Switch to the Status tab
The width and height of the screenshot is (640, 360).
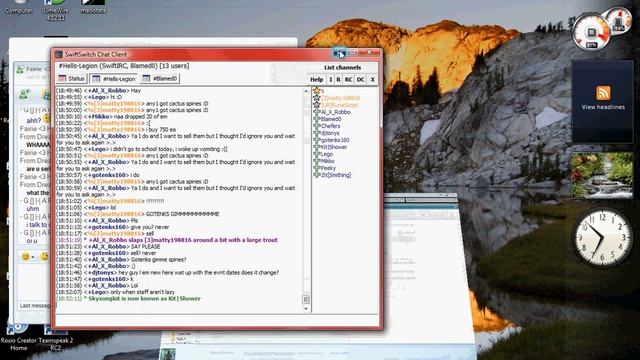tap(71, 78)
